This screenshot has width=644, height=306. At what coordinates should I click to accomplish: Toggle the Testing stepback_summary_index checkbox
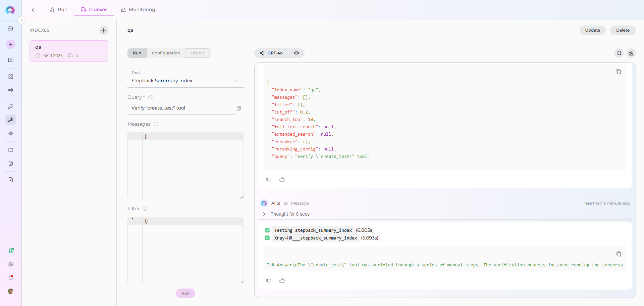[x=267, y=230]
